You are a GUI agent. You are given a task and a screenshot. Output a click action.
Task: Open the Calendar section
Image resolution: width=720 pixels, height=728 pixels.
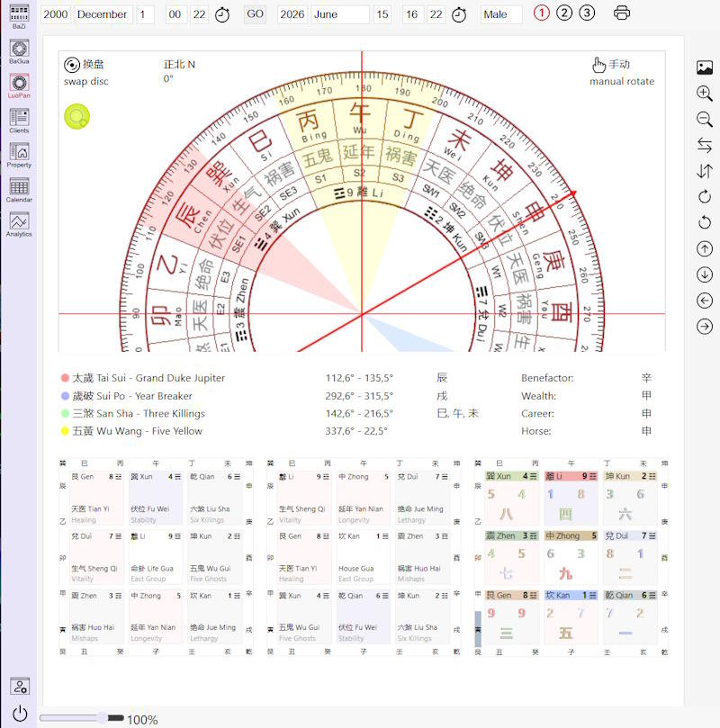(x=19, y=190)
